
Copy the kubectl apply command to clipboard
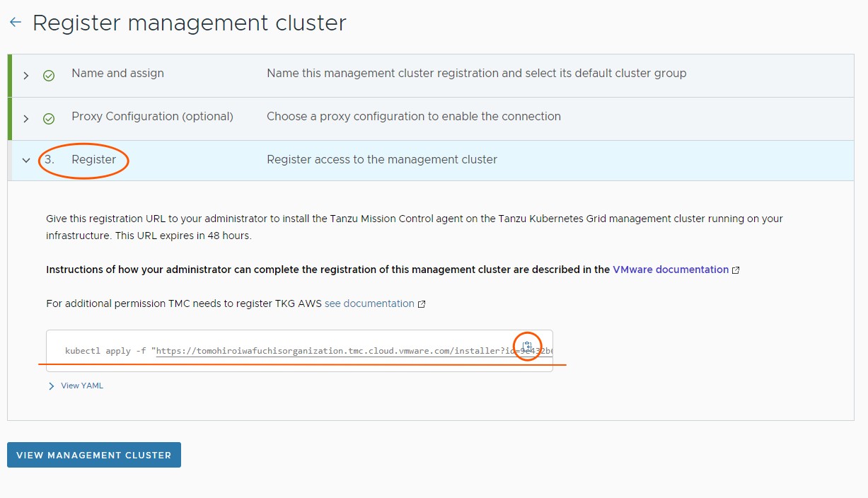[527, 346]
